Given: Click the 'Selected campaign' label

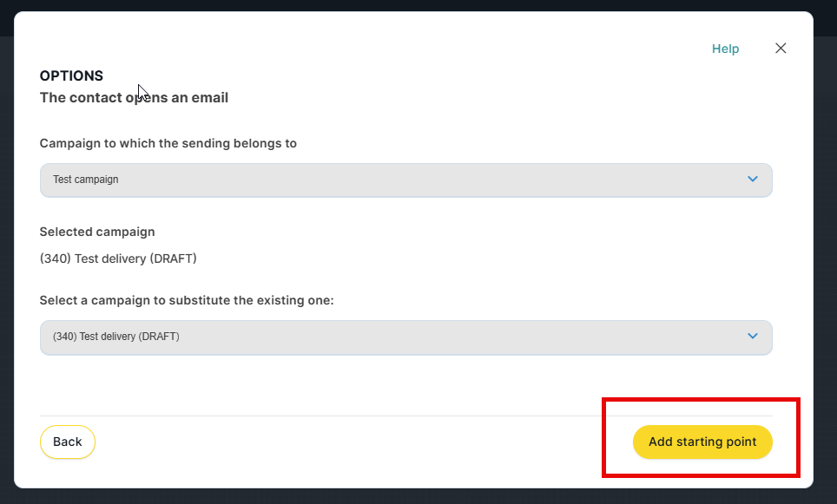Looking at the screenshot, I should point(97,232).
